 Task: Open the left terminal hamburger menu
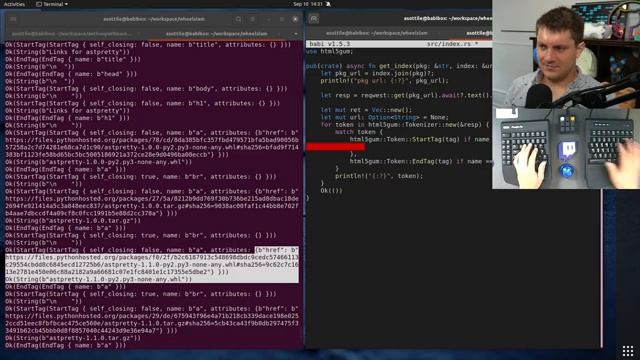(x=252, y=19)
